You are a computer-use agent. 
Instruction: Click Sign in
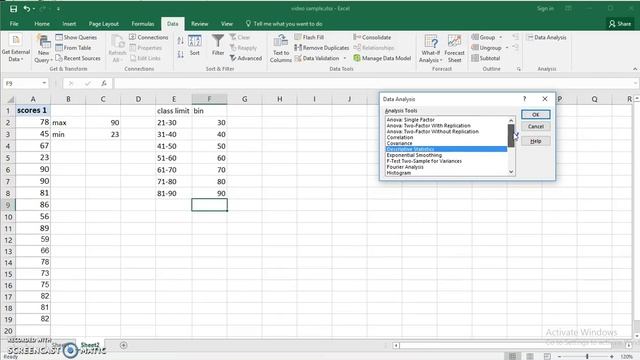click(545, 9)
